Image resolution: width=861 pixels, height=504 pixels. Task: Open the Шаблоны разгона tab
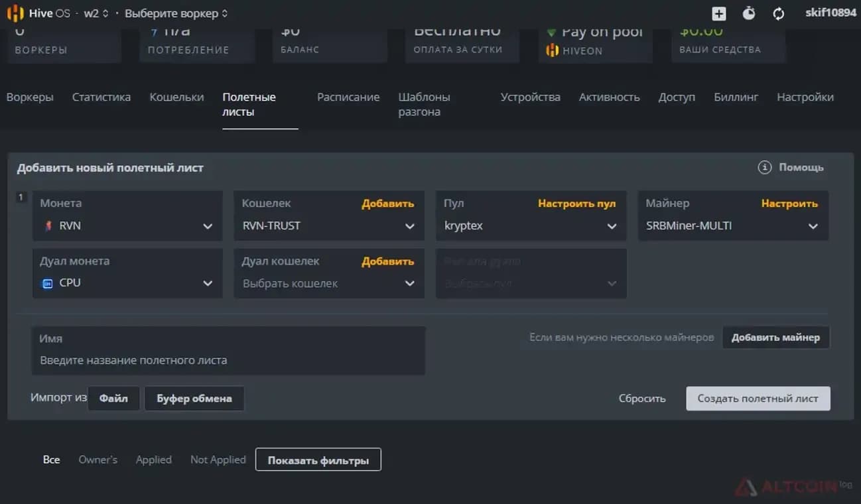425,105
